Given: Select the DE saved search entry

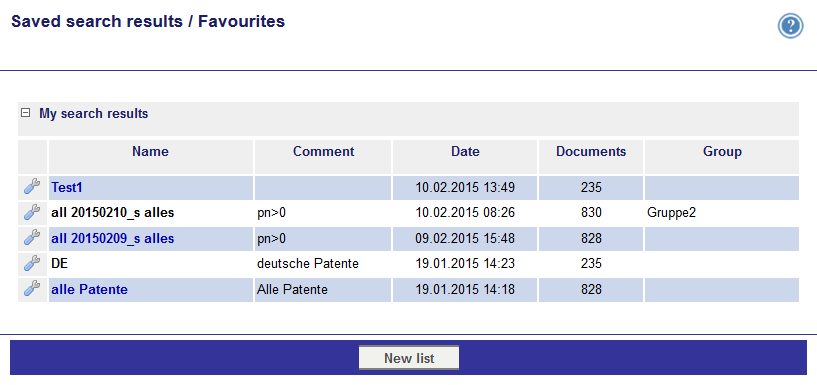Looking at the screenshot, I should pyautogui.click(x=59, y=264).
